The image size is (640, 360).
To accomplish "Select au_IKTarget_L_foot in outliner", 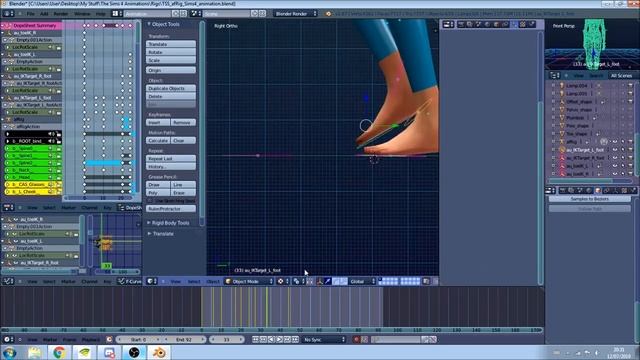I will point(585,150).
